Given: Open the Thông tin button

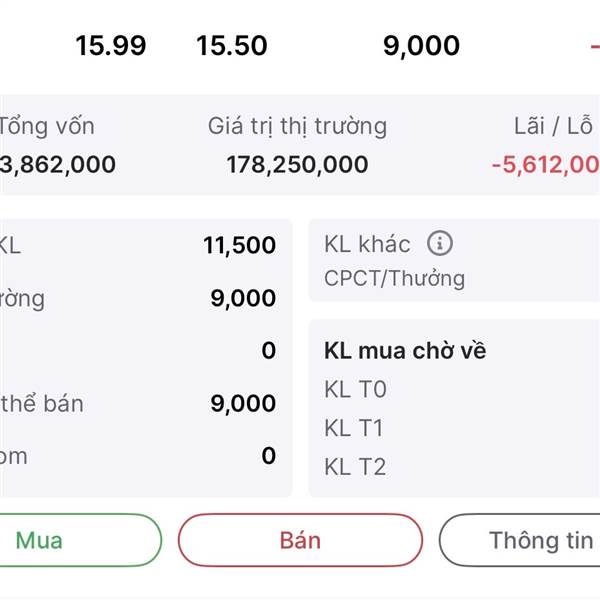Looking at the screenshot, I should (x=520, y=540).
